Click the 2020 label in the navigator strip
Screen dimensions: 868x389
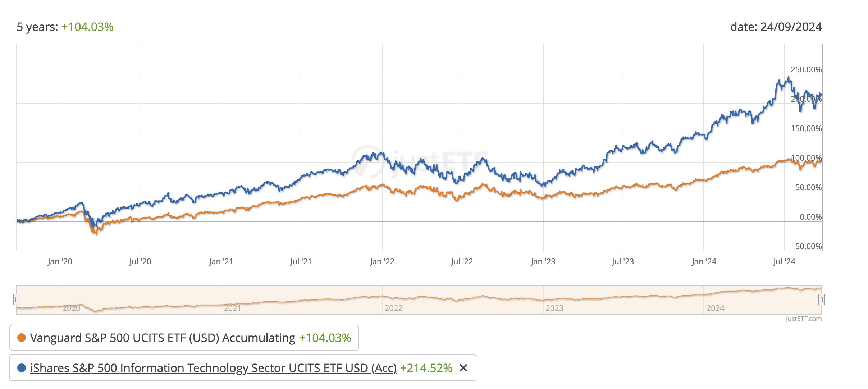pyautogui.click(x=71, y=308)
